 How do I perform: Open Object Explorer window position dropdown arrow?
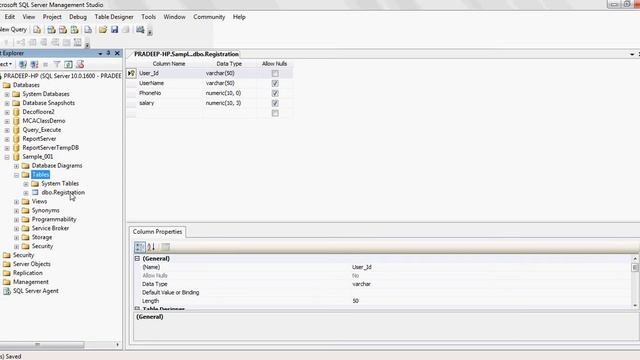100,53
